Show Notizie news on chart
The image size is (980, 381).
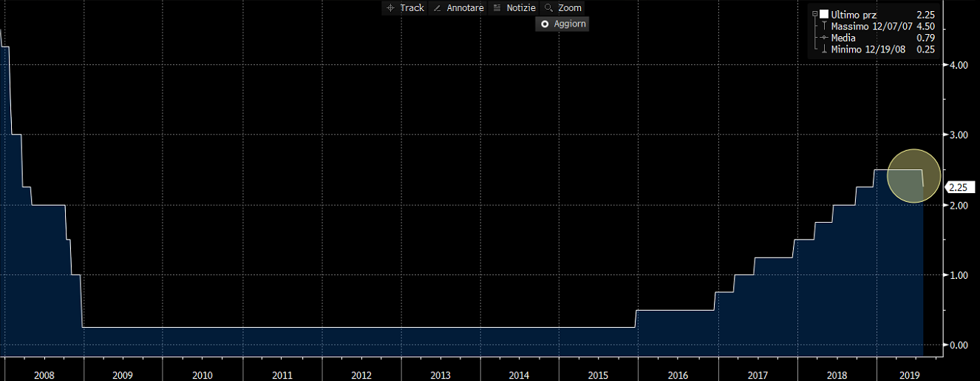coord(514,7)
